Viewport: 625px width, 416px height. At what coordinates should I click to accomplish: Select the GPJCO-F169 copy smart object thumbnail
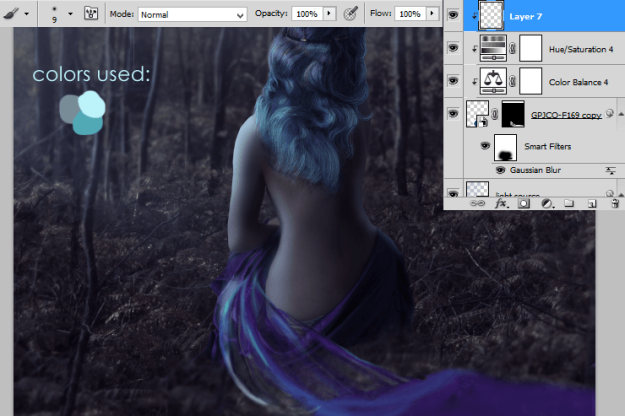coord(477,114)
